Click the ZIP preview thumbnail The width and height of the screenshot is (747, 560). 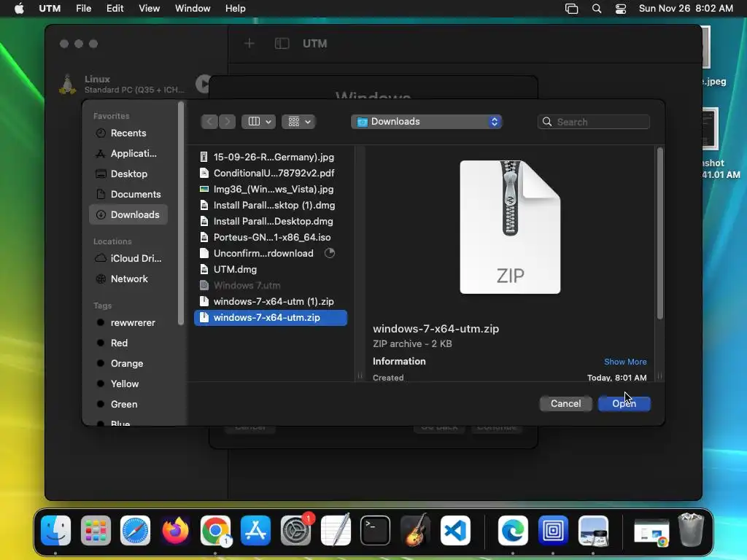click(510, 227)
